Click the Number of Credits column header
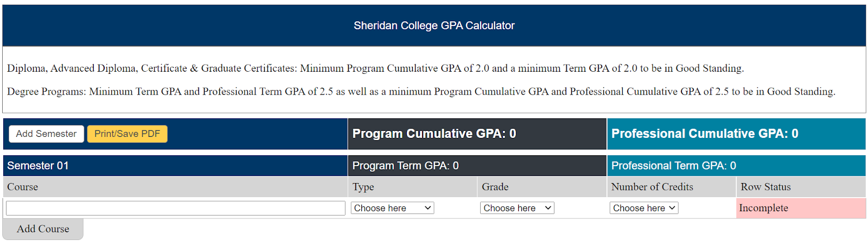 [x=652, y=187]
